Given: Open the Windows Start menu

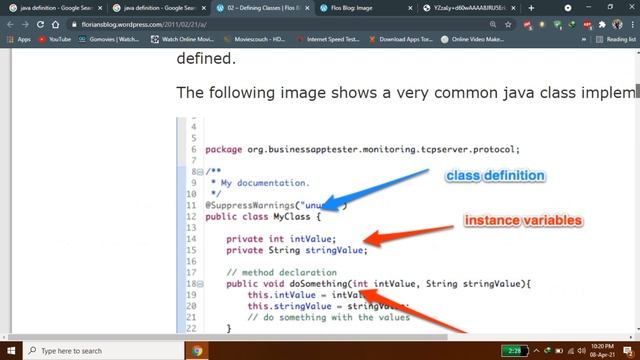Looking at the screenshot, I should [11, 351].
